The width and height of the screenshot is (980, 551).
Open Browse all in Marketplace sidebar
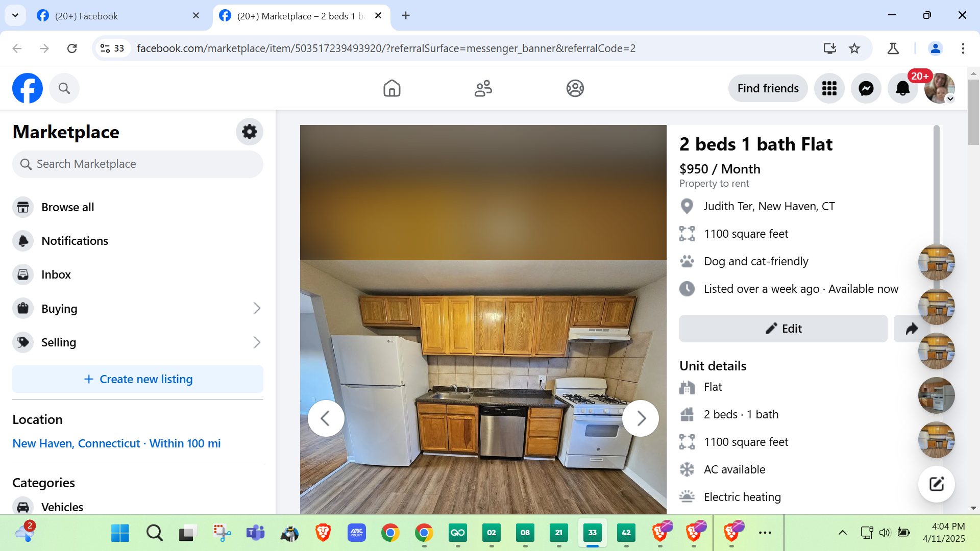[67, 207]
